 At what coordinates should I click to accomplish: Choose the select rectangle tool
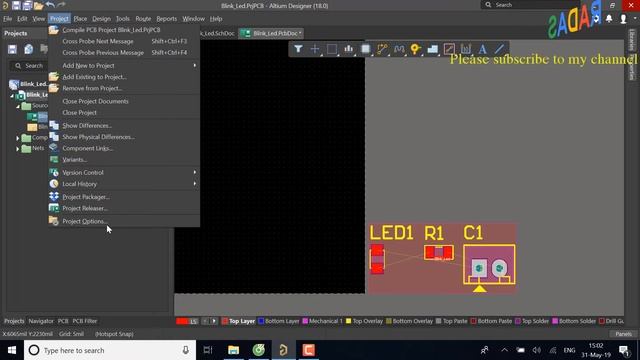click(x=332, y=49)
